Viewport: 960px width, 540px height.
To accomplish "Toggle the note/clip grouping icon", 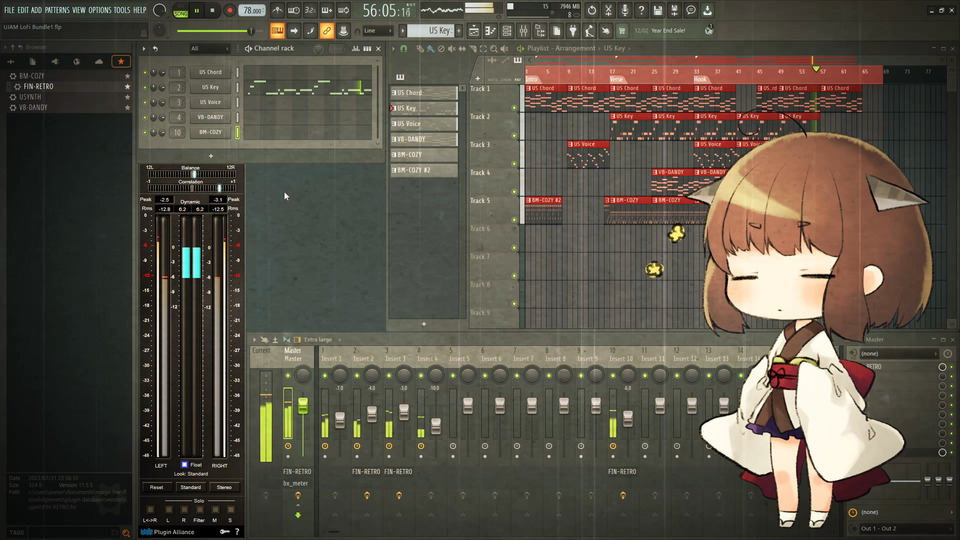I will tap(310, 31).
